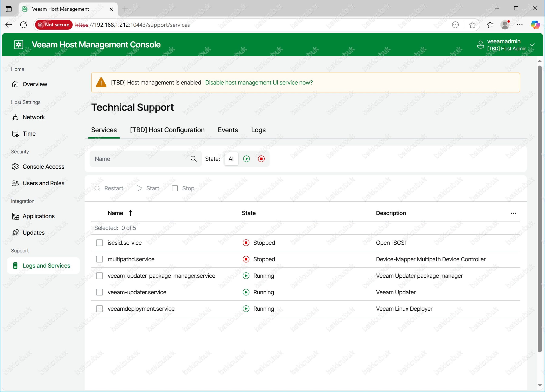Select Logs and Services in sidebar

(x=43, y=266)
